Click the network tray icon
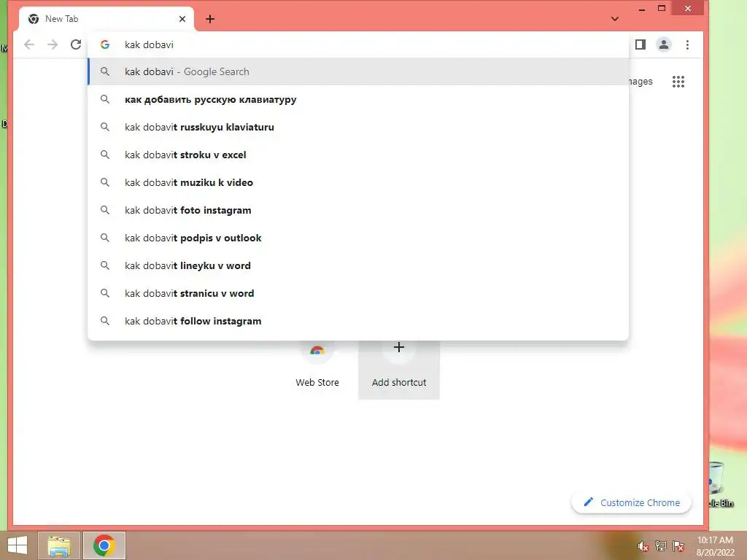This screenshot has height=560, width=747. 661,545
